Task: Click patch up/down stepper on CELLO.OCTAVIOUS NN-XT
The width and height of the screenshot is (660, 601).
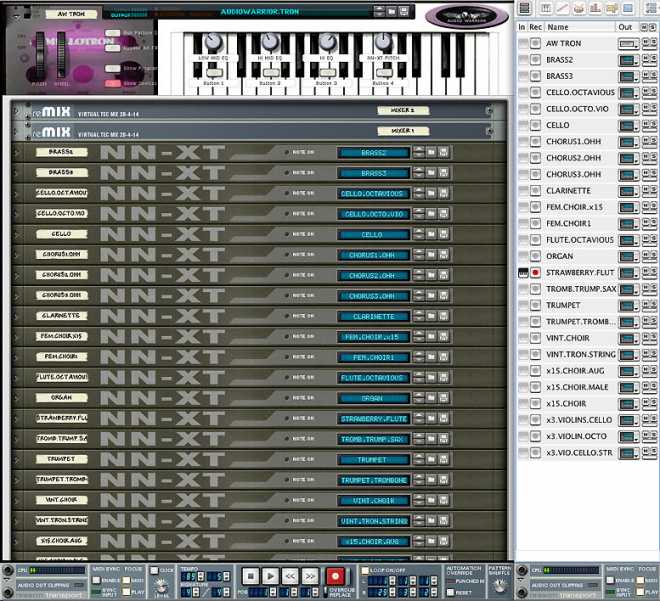Action: coord(418,193)
